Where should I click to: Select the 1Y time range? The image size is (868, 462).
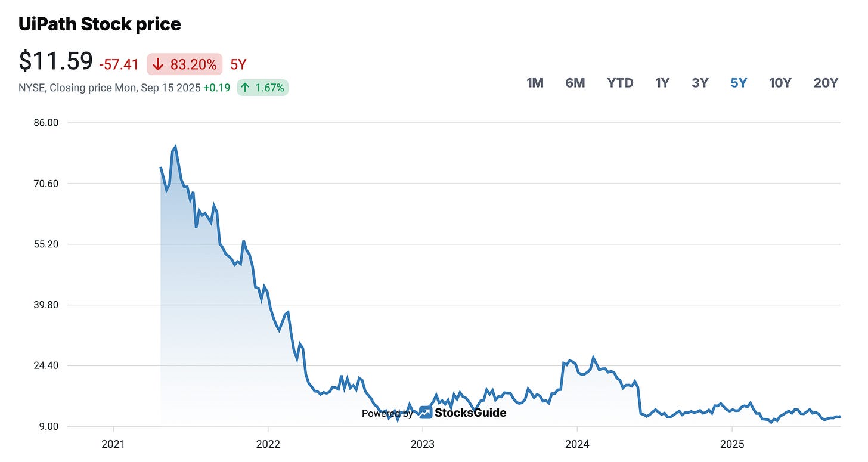[x=662, y=83]
